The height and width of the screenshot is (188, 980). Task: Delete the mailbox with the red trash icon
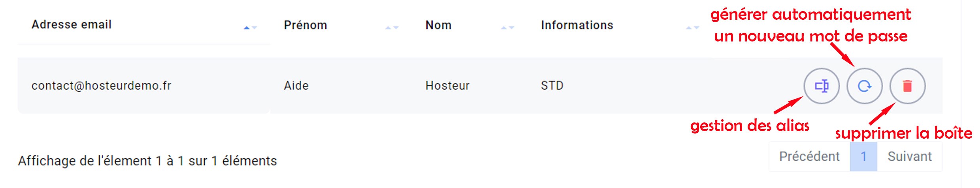click(x=907, y=86)
